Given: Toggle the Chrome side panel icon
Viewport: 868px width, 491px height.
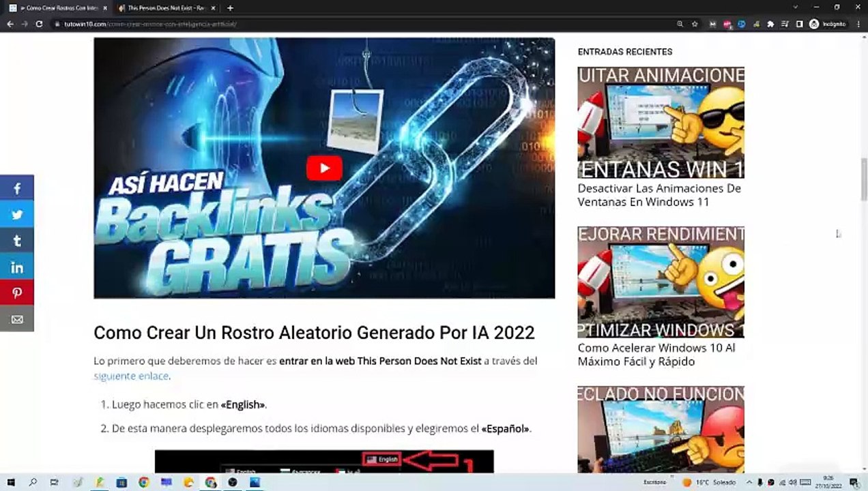Looking at the screenshot, I should click(x=799, y=24).
